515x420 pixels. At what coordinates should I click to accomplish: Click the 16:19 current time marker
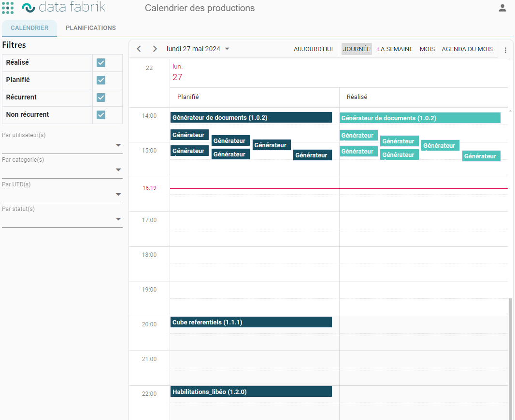click(x=149, y=188)
